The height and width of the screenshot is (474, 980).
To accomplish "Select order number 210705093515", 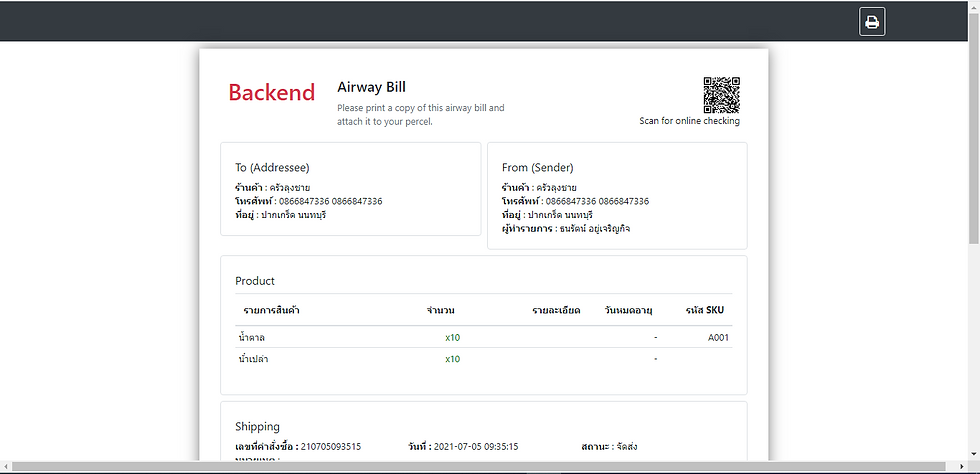I will point(331,446).
